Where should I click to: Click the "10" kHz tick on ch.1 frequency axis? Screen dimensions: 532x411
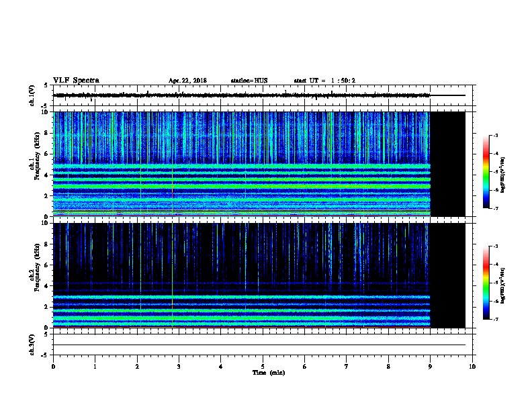pyautogui.click(x=46, y=112)
